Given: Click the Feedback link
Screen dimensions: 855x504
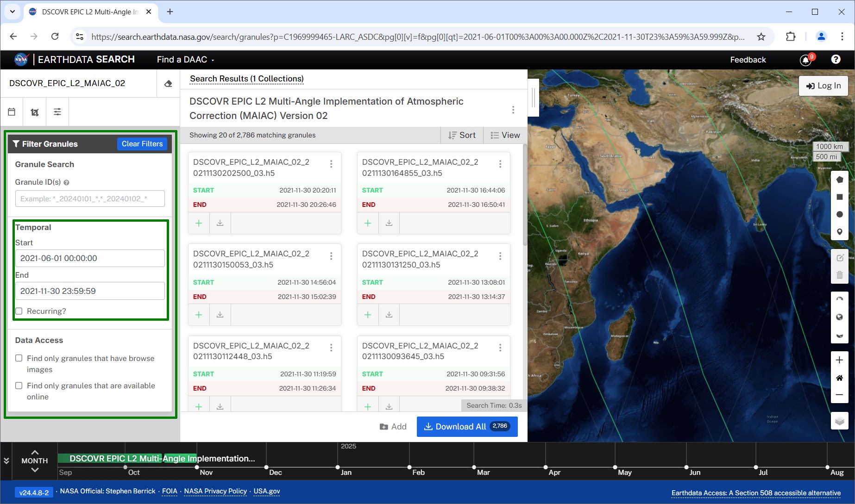Looking at the screenshot, I should pyautogui.click(x=748, y=60).
